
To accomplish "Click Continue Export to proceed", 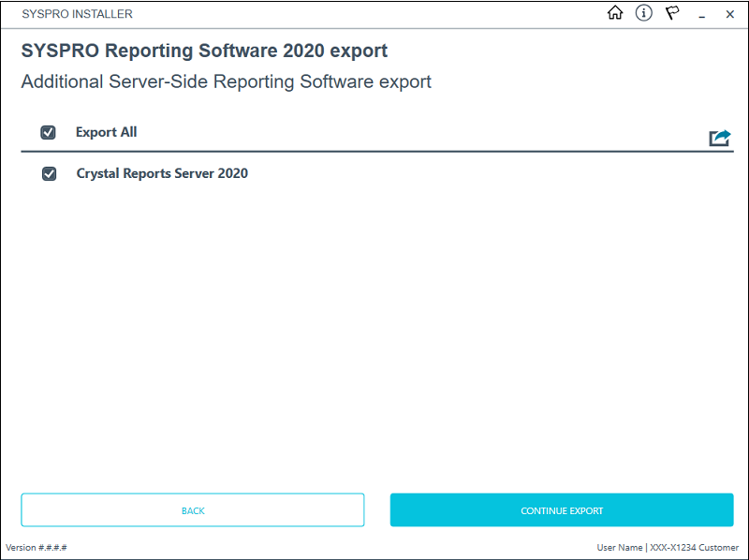I will [x=562, y=510].
